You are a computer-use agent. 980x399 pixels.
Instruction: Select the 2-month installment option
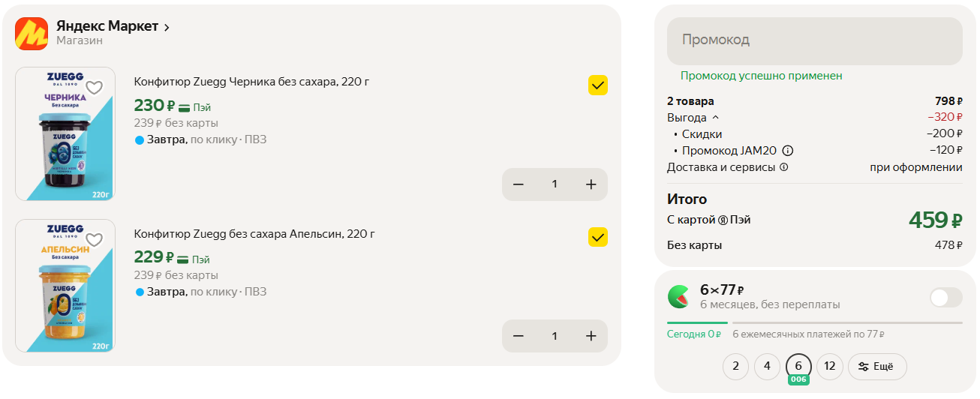pos(735,367)
